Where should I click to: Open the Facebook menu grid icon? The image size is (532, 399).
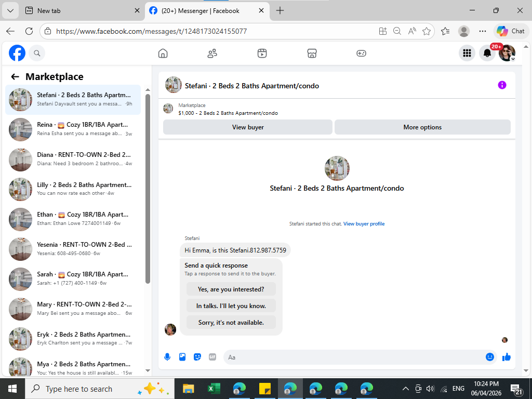[x=467, y=54]
